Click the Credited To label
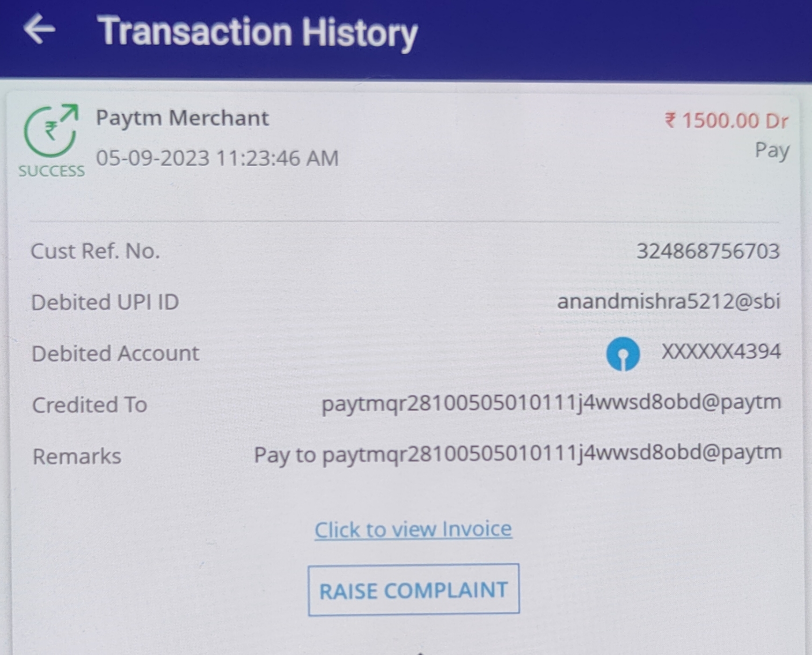 coord(90,405)
